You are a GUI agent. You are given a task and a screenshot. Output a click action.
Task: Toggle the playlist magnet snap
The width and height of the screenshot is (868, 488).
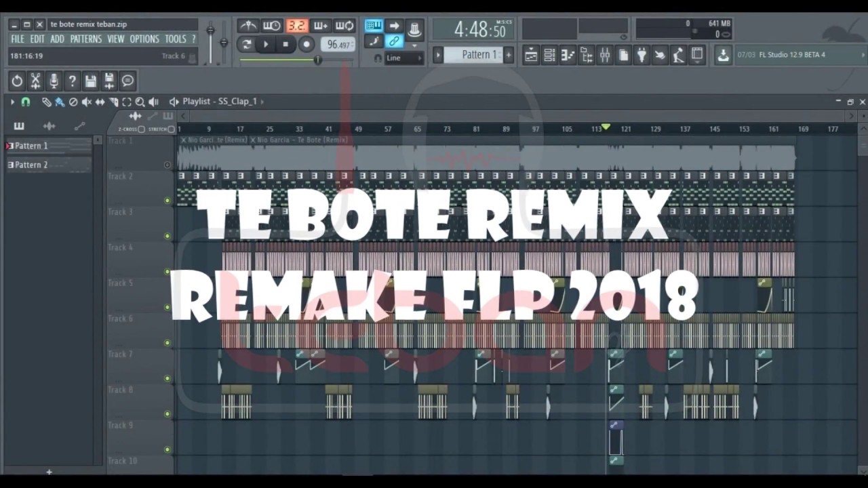tap(26, 102)
